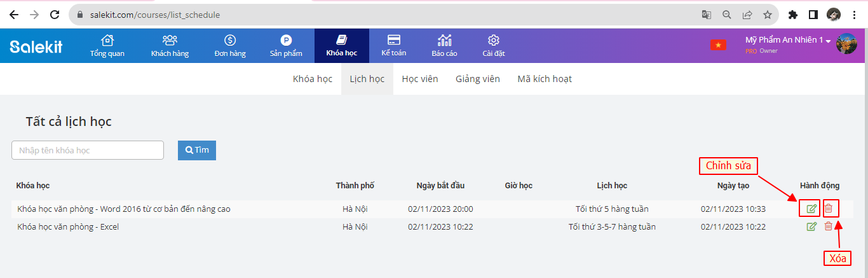
Task: Edit the Excel course schedule row
Action: (811, 226)
